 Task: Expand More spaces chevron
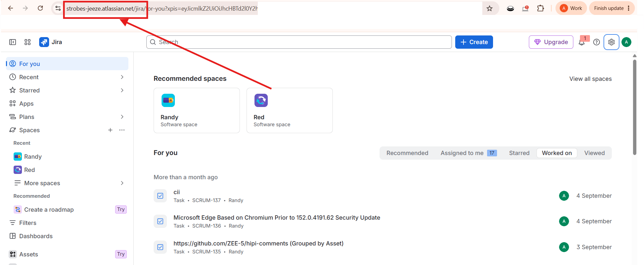[122, 183]
